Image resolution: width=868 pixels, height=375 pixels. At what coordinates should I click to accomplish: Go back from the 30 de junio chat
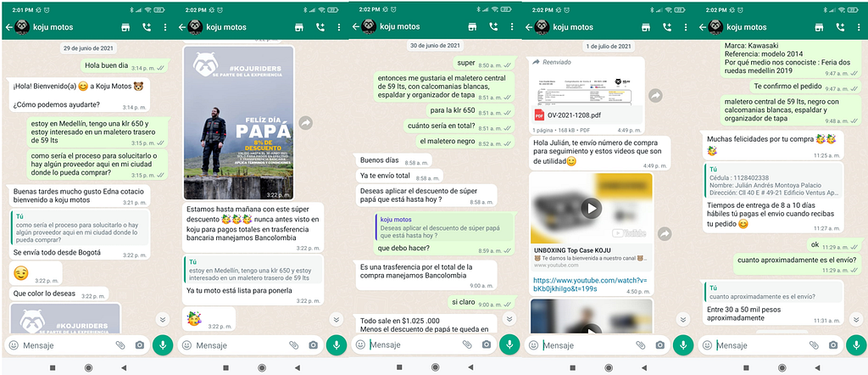point(355,26)
